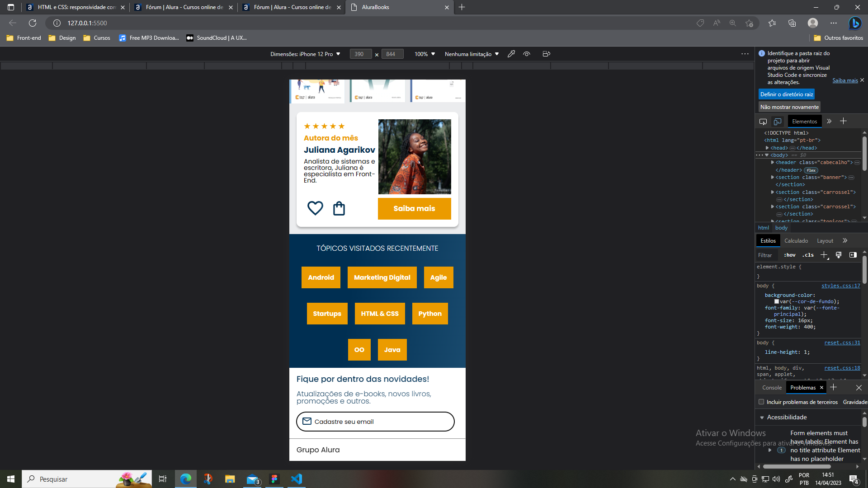Show more DevTools tools next to Elementos

tap(829, 121)
